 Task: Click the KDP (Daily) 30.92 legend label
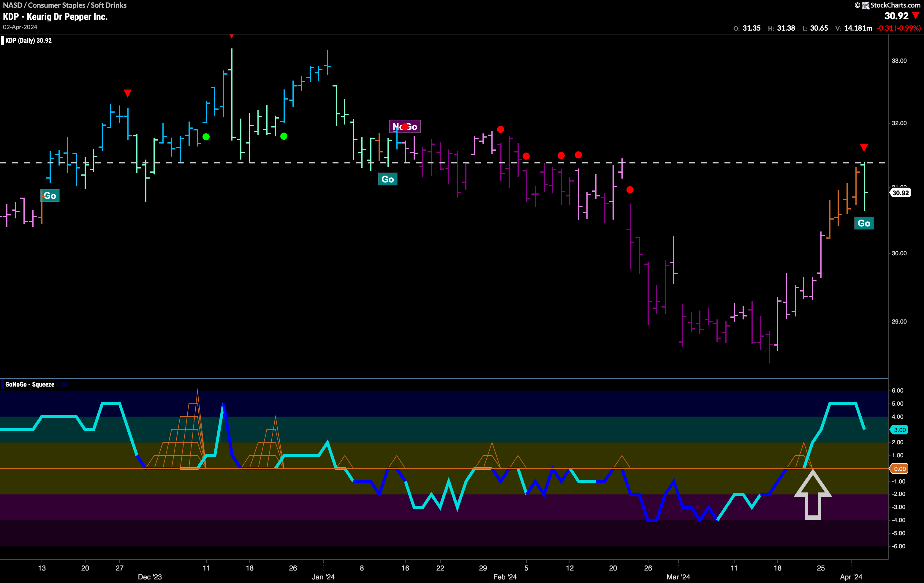pos(29,40)
